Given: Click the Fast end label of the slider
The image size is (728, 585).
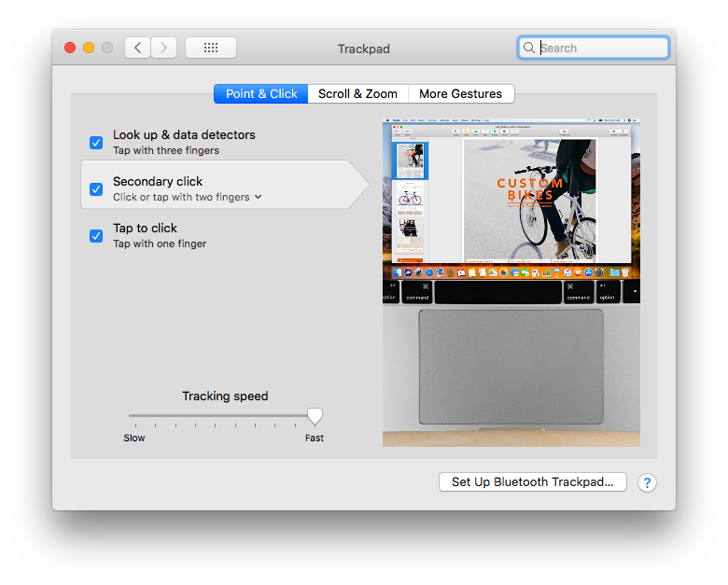Looking at the screenshot, I should pos(315,438).
